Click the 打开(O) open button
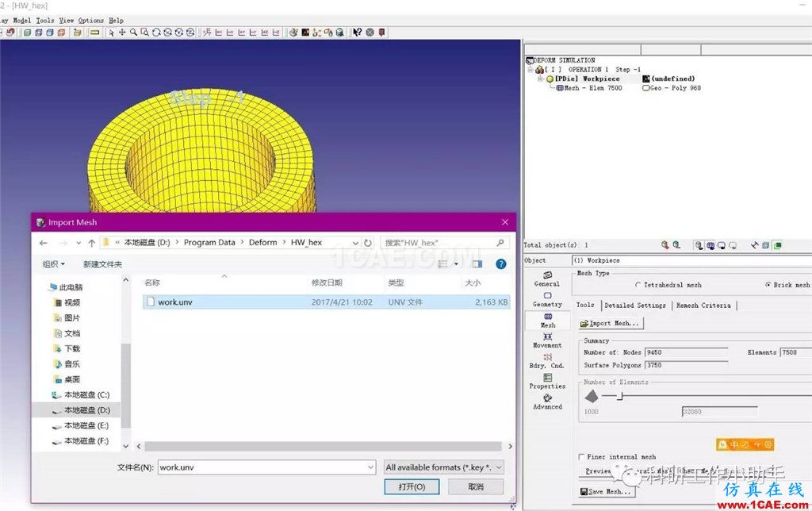The width and height of the screenshot is (812, 511). pos(412,486)
